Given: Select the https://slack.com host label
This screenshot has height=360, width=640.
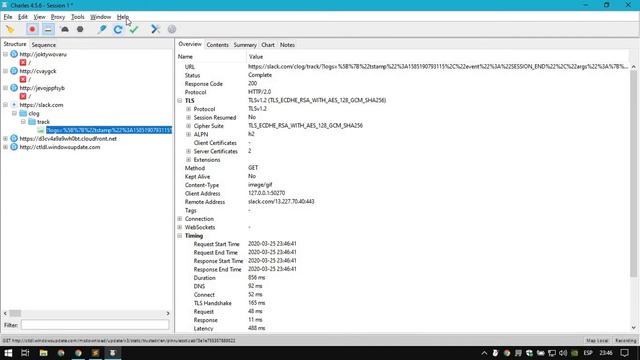Looking at the screenshot, I should [x=41, y=105].
